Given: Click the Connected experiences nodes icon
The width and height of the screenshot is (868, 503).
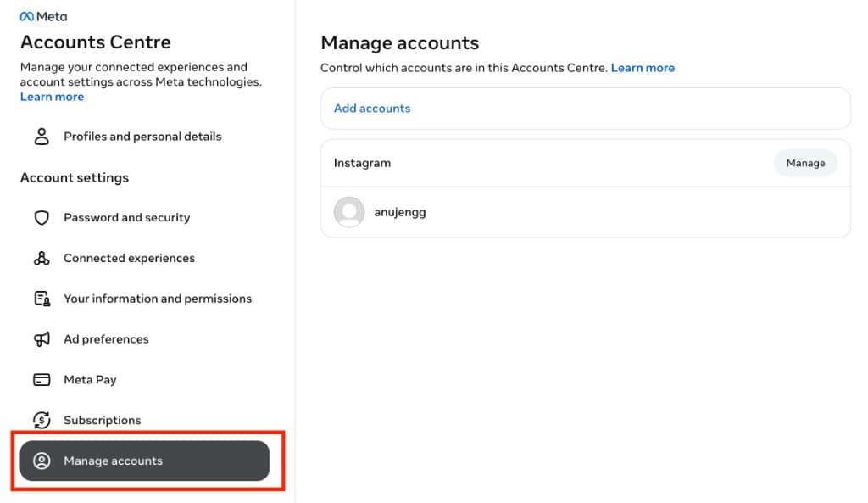Looking at the screenshot, I should pyautogui.click(x=42, y=258).
